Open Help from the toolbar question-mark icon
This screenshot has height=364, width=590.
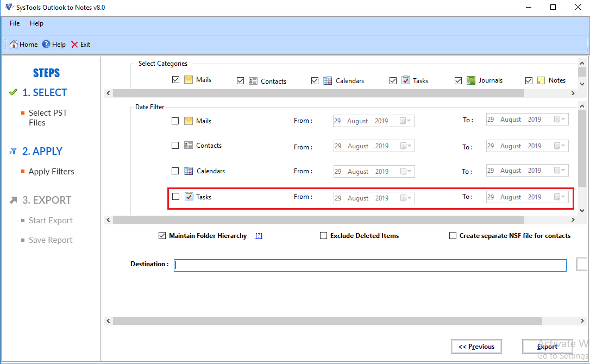(46, 44)
